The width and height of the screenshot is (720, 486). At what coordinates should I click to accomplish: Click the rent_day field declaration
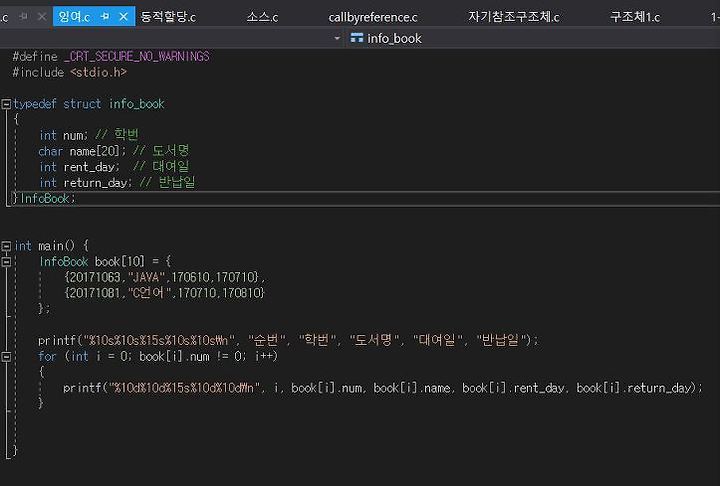click(79, 167)
